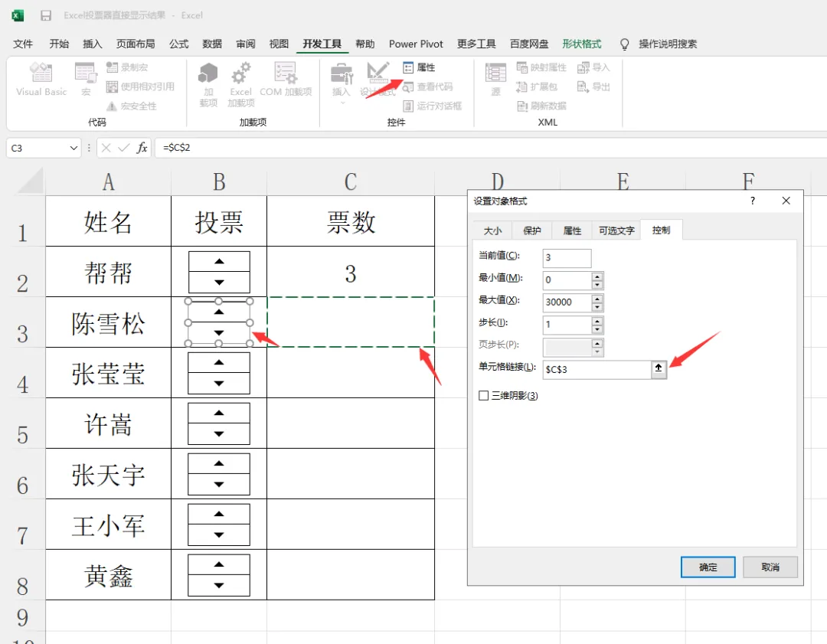This screenshot has width=827, height=644.
Task: Click the Excel app icon
Action: click(x=18, y=15)
